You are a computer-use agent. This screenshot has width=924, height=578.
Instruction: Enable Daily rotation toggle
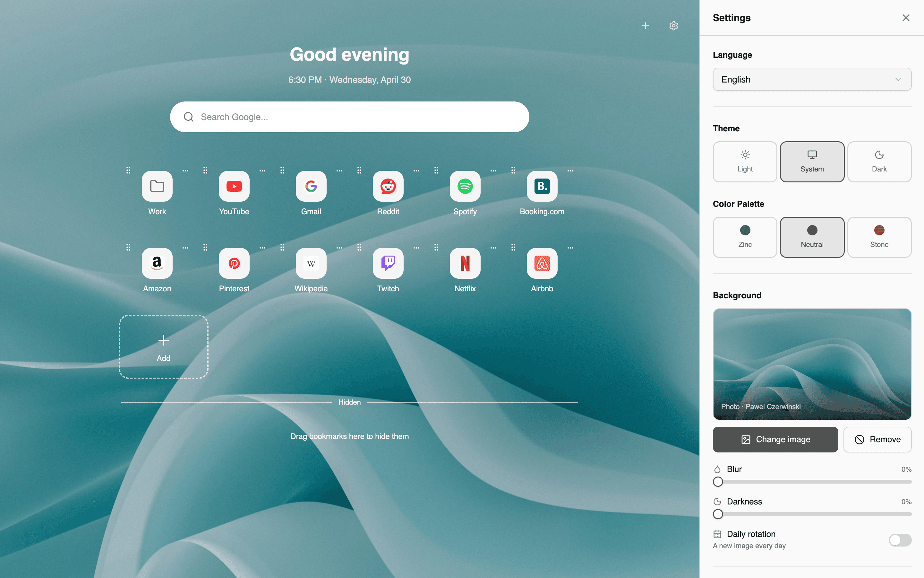tap(900, 540)
